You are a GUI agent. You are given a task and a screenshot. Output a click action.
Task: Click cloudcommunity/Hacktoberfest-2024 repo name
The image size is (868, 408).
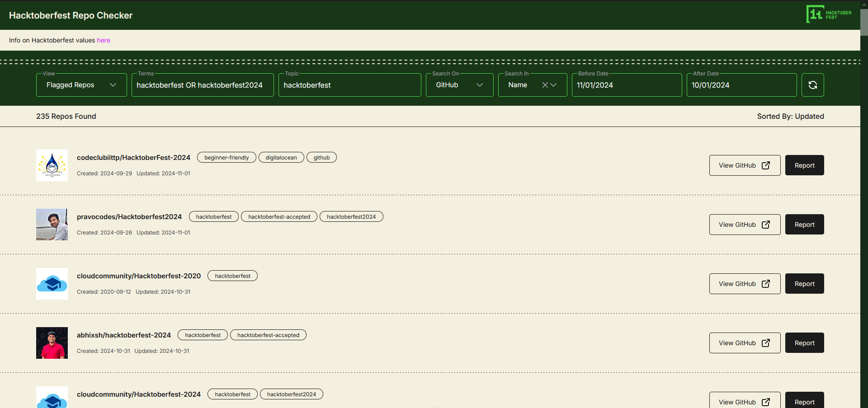click(139, 394)
